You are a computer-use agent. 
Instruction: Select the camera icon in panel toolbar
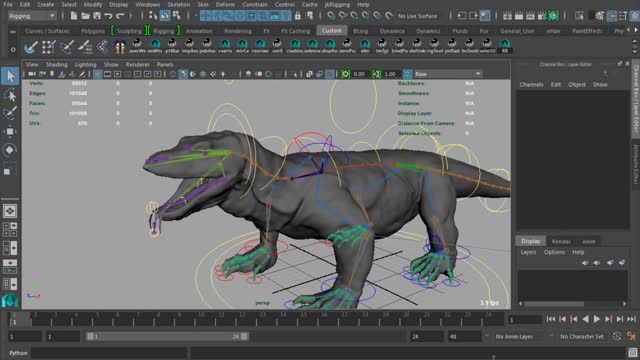tap(31, 74)
